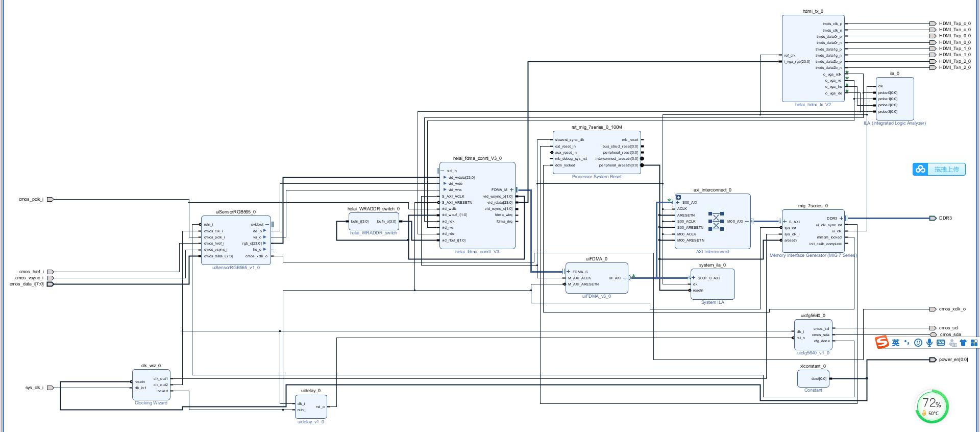Expand the FDMA_M interface on helai_fdma_contrl_V3_0
980x432 pixels.
tap(511, 189)
